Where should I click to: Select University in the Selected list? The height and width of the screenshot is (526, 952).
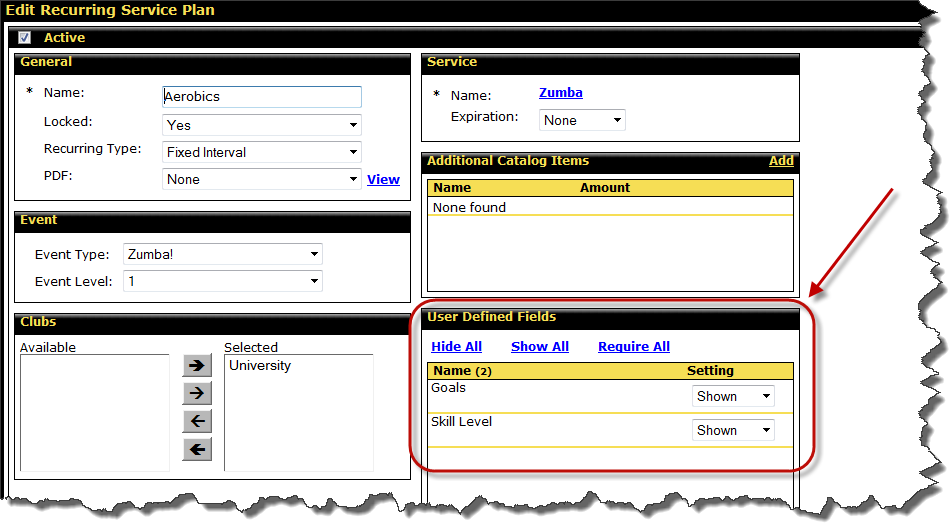pyautogui.click(x=260, y=366)
